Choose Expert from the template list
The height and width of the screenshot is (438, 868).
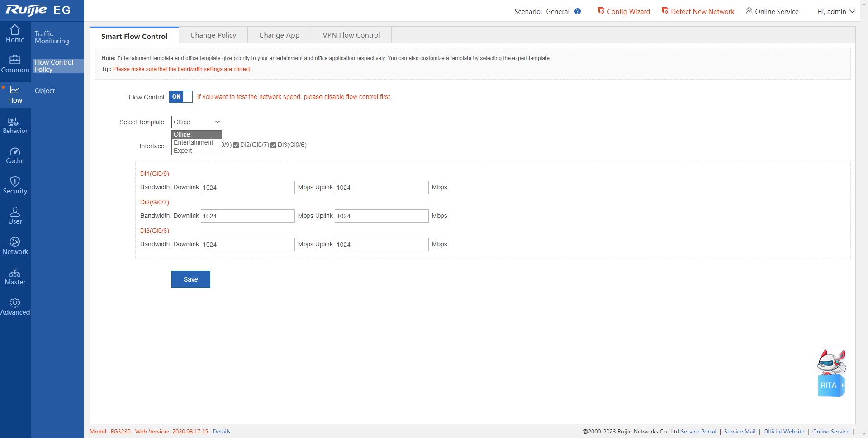pyautogui.click(x=183, y=151)
